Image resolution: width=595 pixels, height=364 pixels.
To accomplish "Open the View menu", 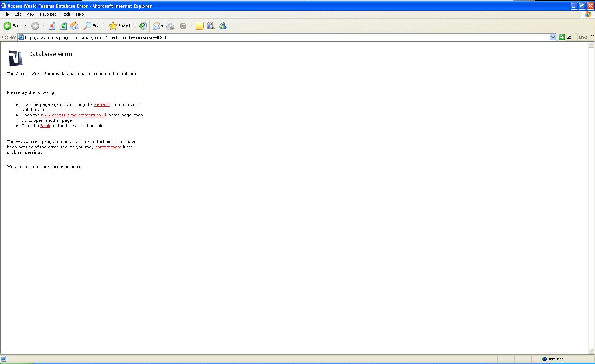I will 30,14.
